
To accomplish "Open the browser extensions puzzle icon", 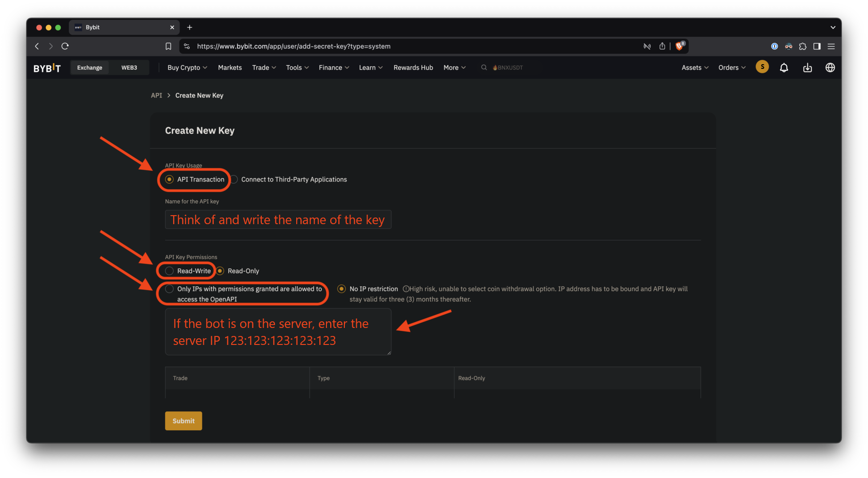I will coord(802,46).
